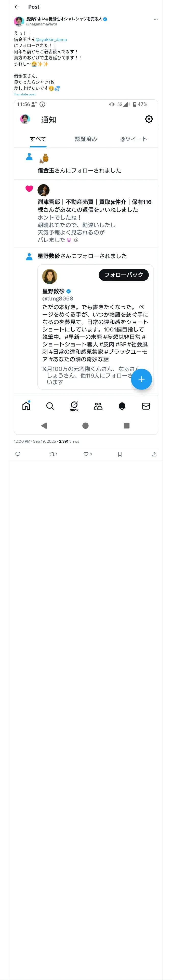The width and height of the screenshot is (172, 980).
Task: Open messages envelope icon
Action: [146, 406]
